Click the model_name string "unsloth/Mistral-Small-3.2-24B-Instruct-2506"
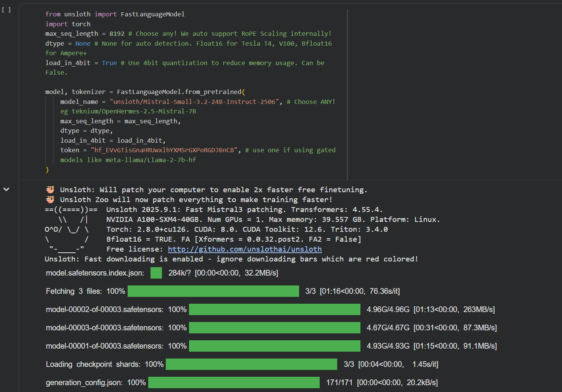562x392 pixels. pos(194,102)
